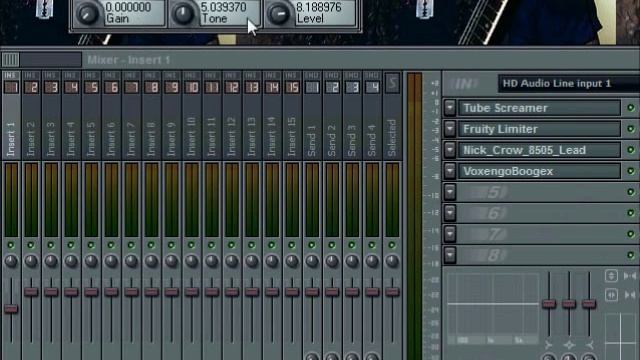The width and height of the screenshot is (640, 360).
Task: Click the Insert 1 volume fader
Action: point(11,309)
